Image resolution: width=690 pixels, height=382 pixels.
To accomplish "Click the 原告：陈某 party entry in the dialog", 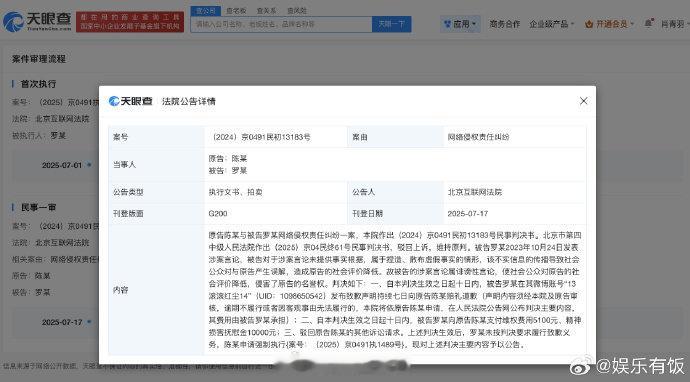I will click(x=228, y=158).
